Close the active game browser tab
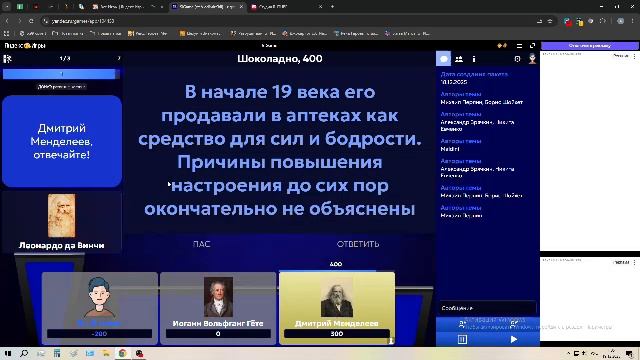This screenshot has height=360, width=640. pos(241,7)
